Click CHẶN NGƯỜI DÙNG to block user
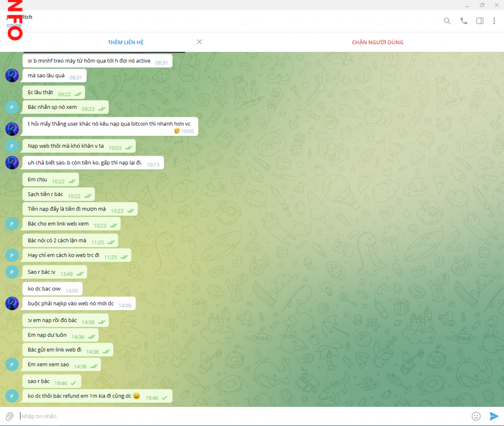The height and width of the screenshot is (426, 504). coord(378,42)
